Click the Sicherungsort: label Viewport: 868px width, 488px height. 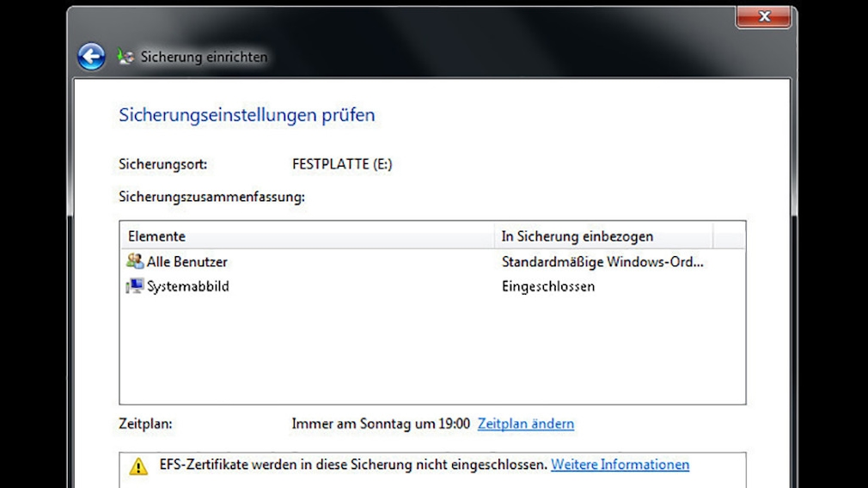(x=162, y=164)
